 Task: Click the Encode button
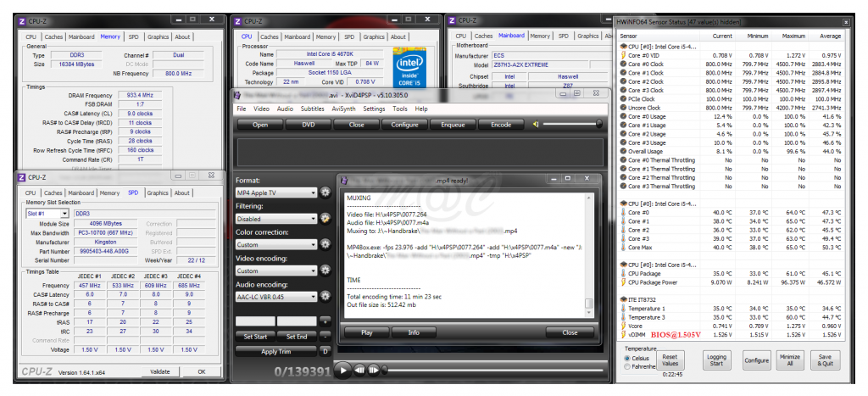click(495, 124)
